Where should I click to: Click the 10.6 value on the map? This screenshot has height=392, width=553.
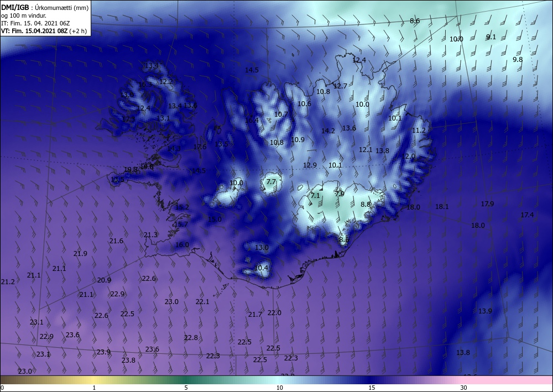304,103
